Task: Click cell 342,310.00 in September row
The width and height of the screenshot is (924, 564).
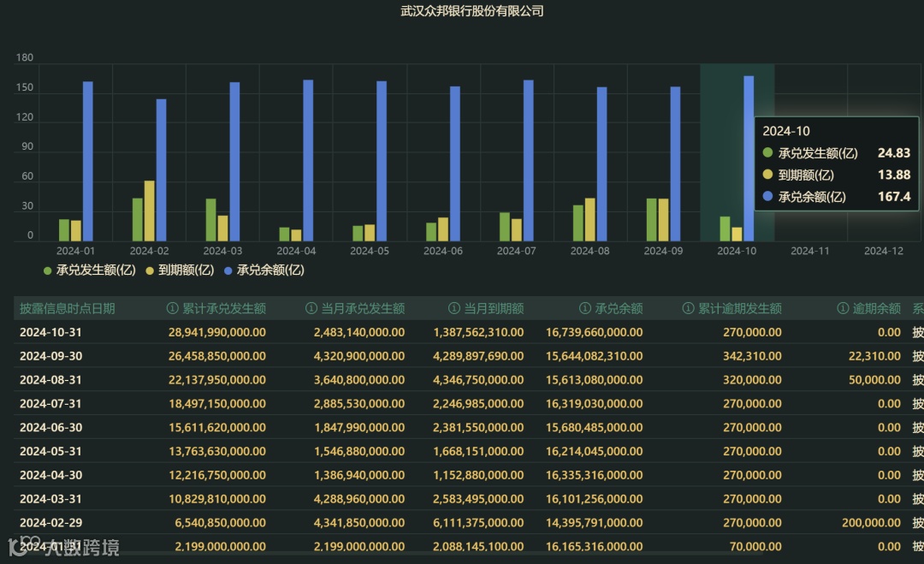Action: click(x=753, y=356)
